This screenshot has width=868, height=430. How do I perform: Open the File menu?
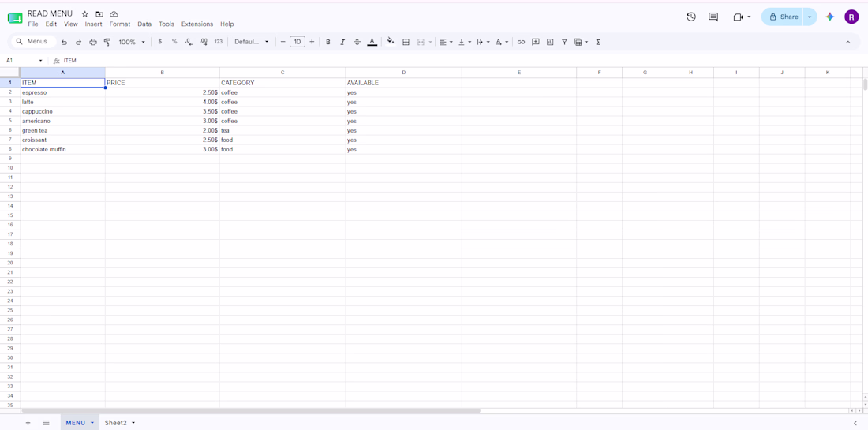[33, 24]
